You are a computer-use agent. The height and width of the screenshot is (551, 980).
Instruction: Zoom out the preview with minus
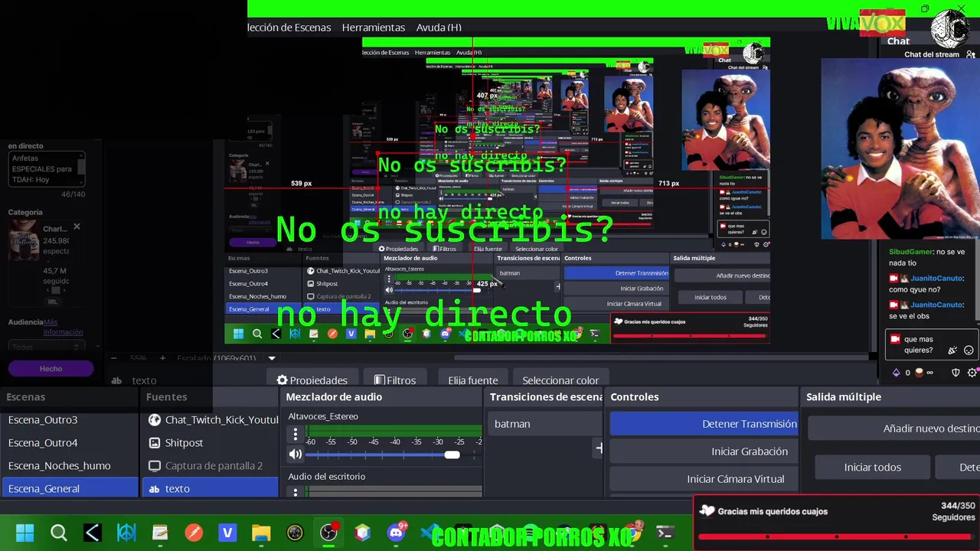coord(114,358)
